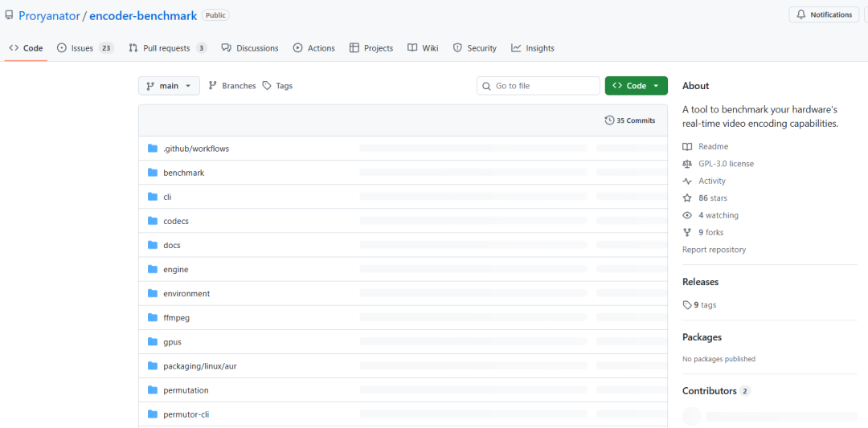The image size is (868, 428).
Task: Open the Packages heading link
Action: [x=702, y=337]
